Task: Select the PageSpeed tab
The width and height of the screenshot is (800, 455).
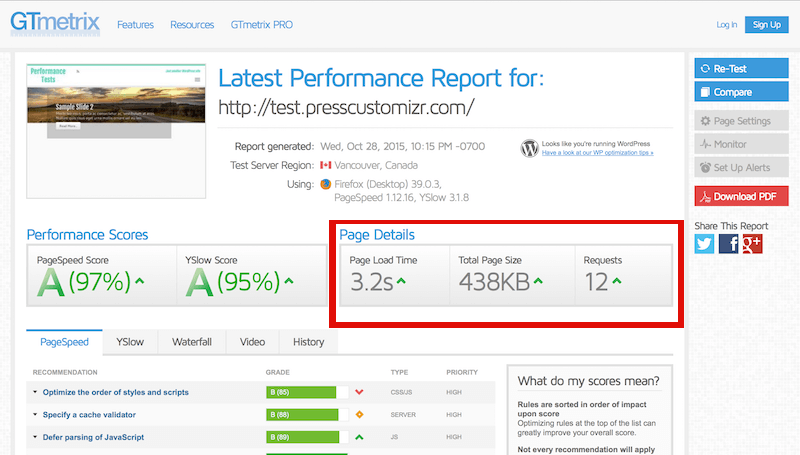Action: pyautogui.click(x=64, y=342)
